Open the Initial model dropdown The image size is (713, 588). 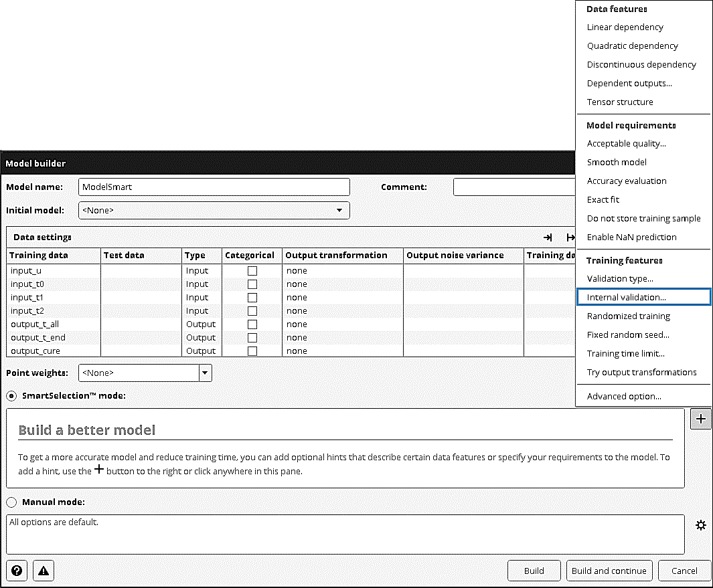[x=214, y=211]
